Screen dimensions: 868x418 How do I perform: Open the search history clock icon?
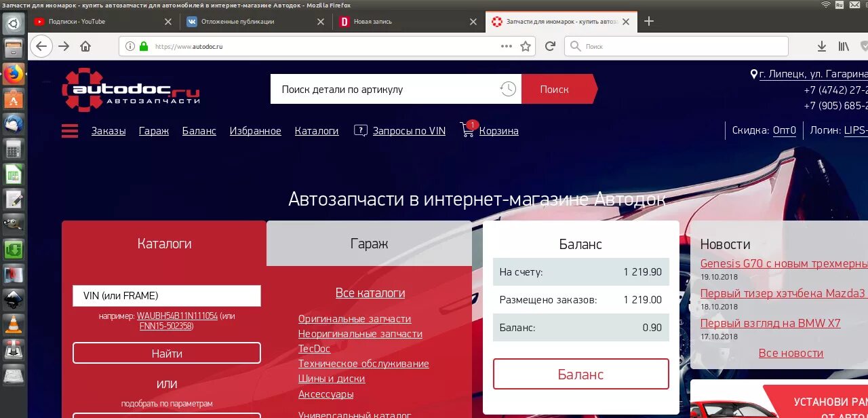508,89
